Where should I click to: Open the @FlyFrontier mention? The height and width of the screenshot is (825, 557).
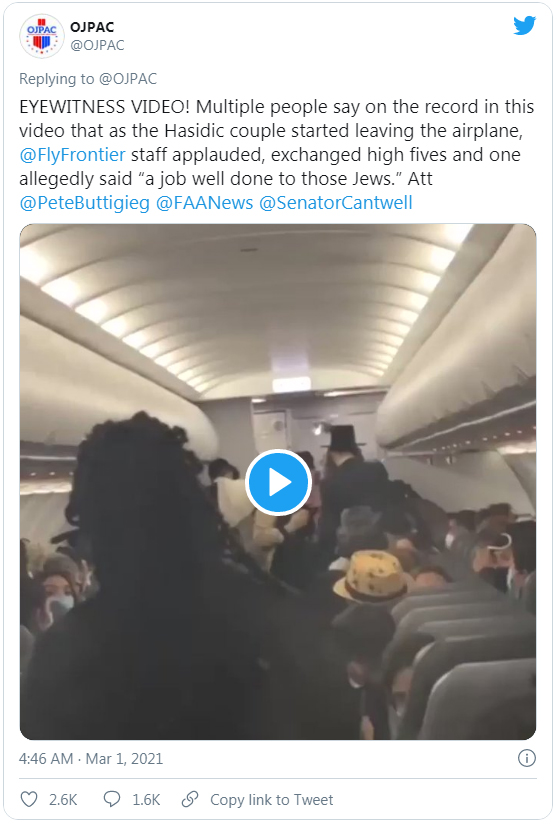[73, 155]
